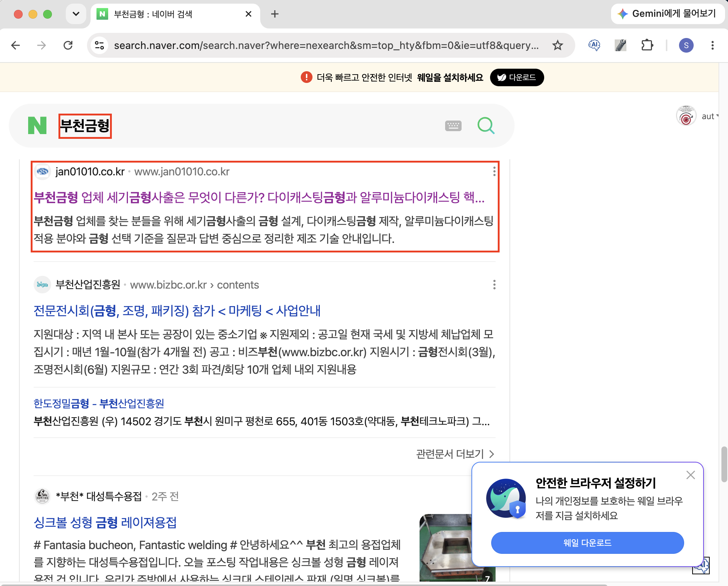
Task: Close the 부천금형 tab
Action: (x=249, y=14)
